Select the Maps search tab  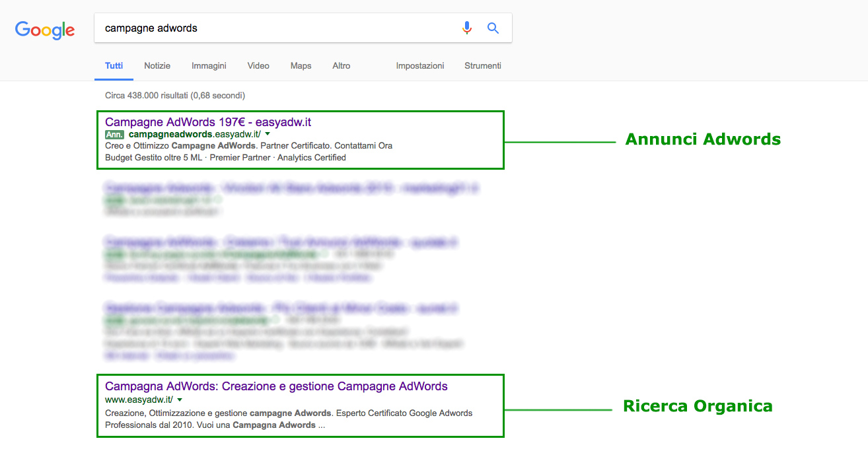point(301,65)
